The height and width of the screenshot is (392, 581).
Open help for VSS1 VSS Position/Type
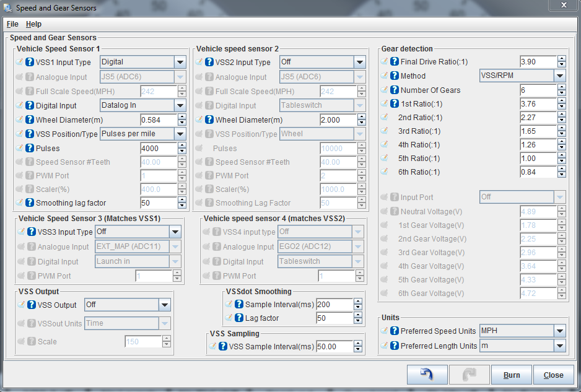(30, 134)
